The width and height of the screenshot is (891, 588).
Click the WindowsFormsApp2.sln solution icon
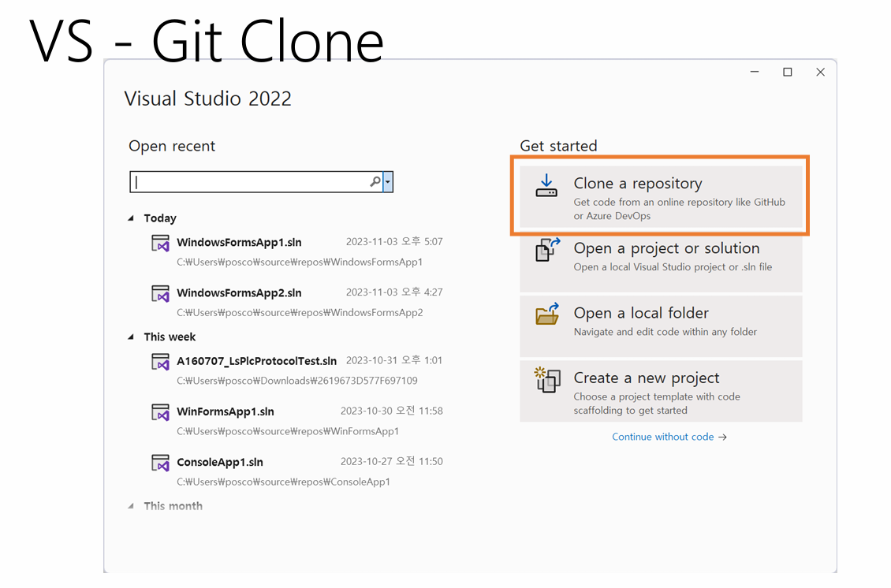point(160,294)
